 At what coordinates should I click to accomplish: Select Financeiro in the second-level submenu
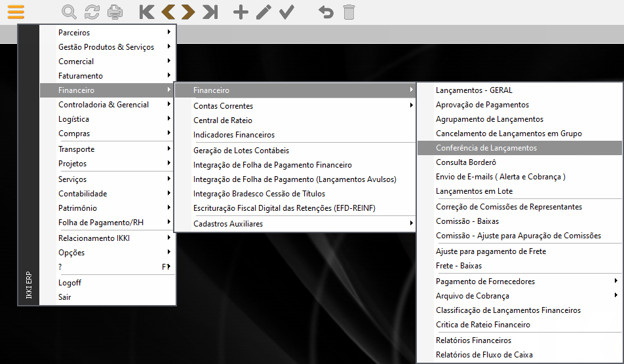[x=295, y=90]
